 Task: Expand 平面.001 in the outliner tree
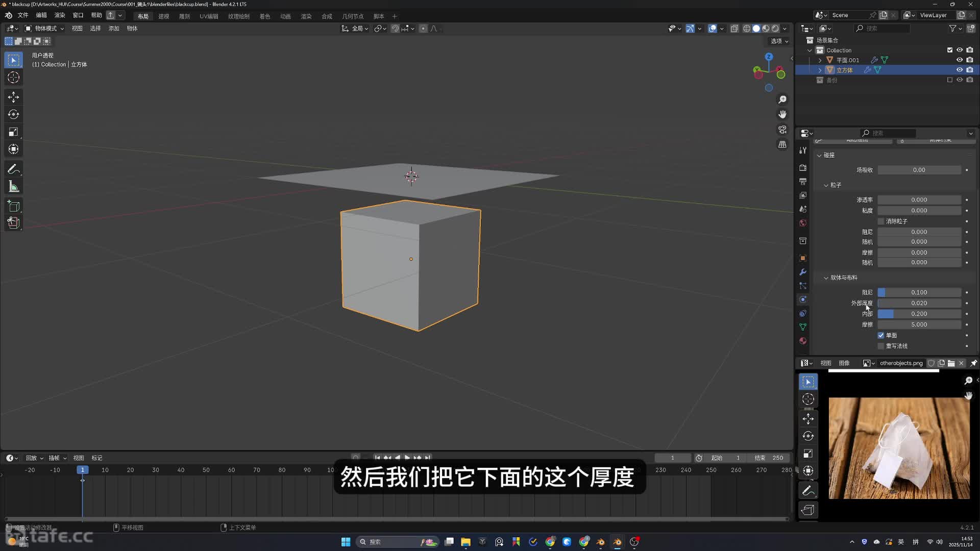(820, 60)
